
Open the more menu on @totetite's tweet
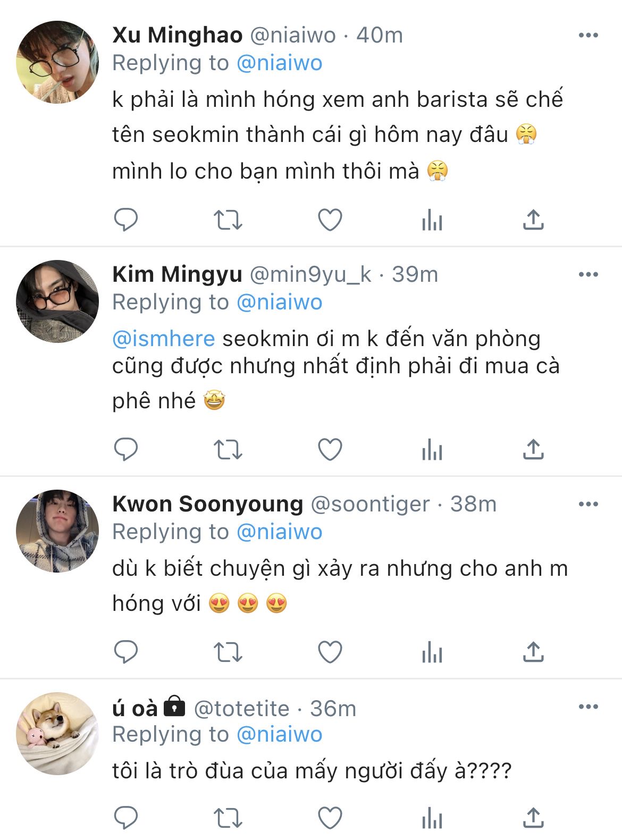588,707
